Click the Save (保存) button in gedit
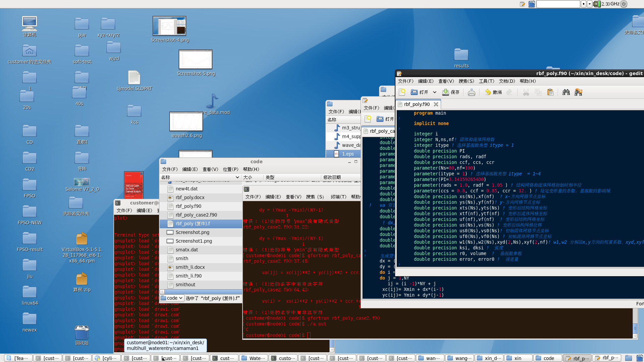The image size is (644, 362). click(451, 92)
